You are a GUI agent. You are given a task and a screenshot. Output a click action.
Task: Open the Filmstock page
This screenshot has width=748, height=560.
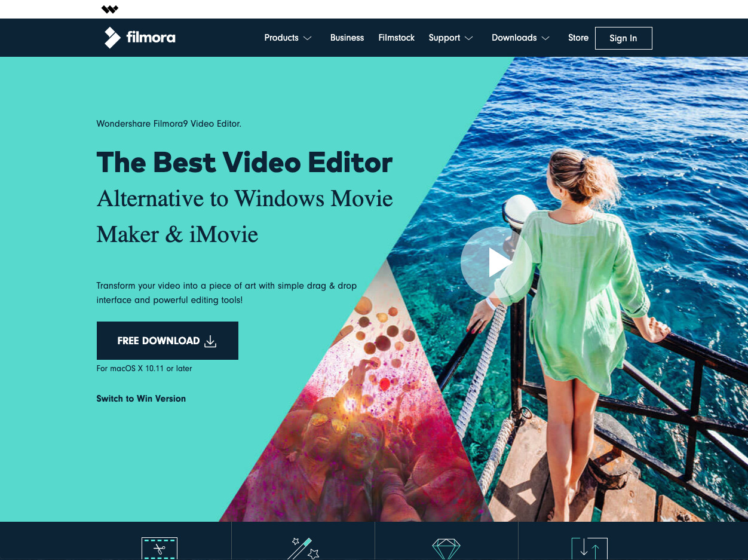(396, 38)
